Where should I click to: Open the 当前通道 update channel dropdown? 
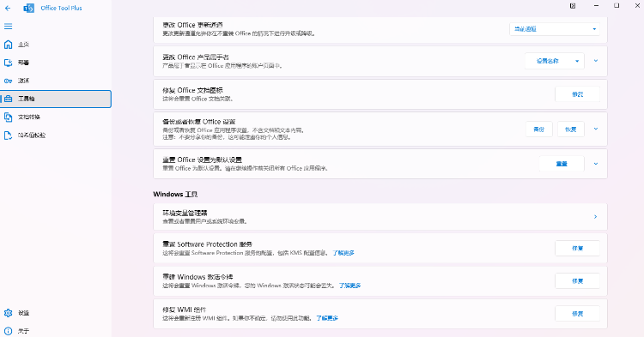point(555,29)
